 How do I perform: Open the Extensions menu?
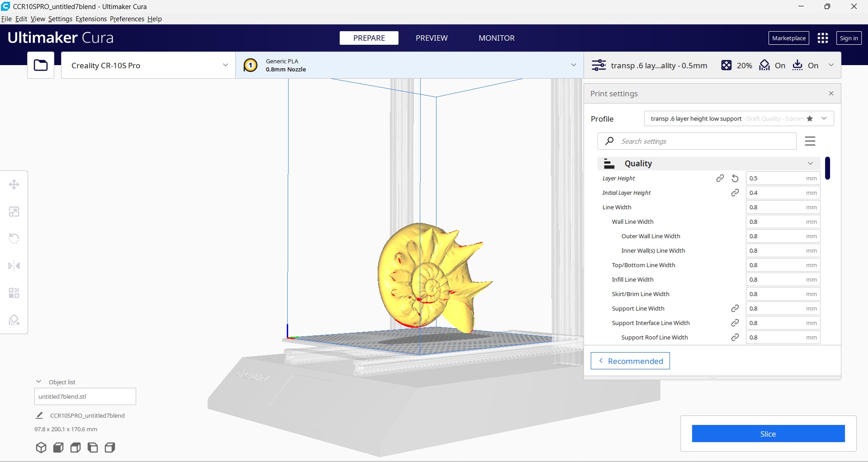point(91,19)
